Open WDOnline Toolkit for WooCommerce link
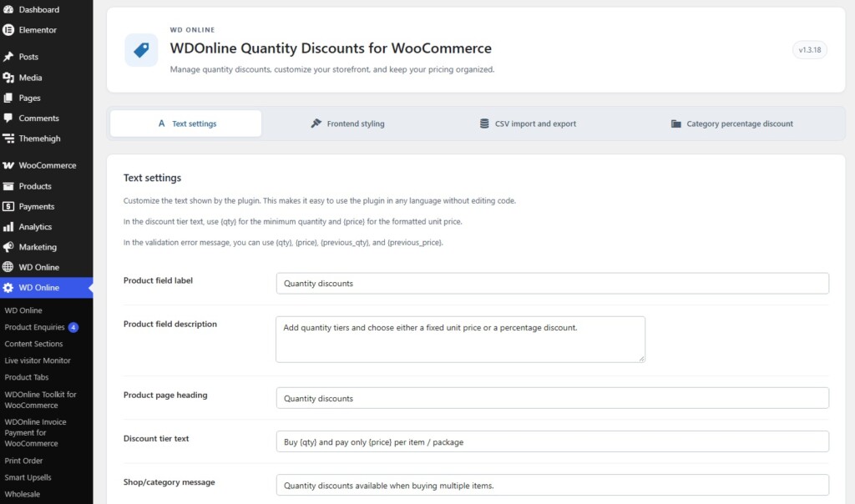 click(40, 400)
